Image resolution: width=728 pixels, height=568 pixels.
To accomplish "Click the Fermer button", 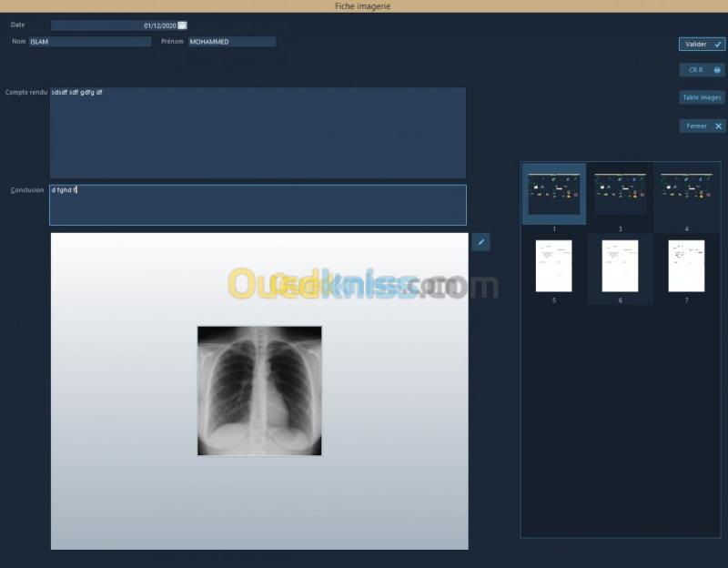I will coord(702,126).
